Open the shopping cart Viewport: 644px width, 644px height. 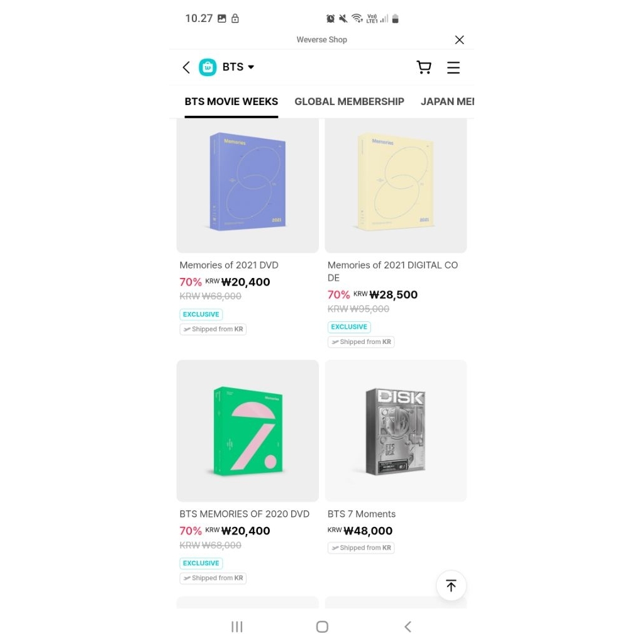pyautogui.click(x=424, y=67)
